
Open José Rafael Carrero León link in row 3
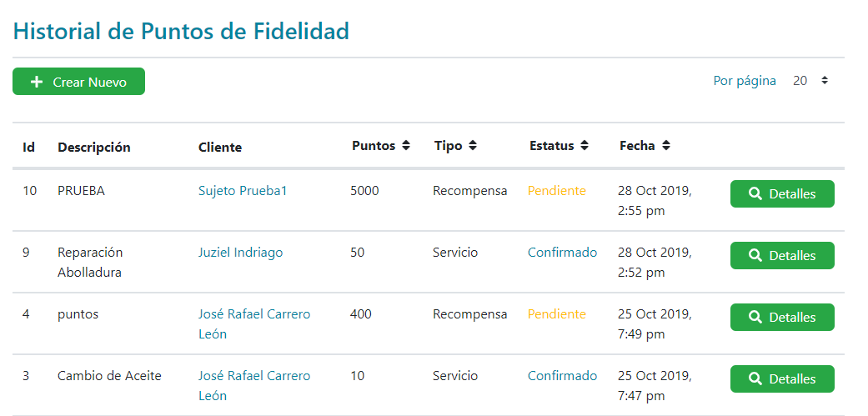point(253,385)
